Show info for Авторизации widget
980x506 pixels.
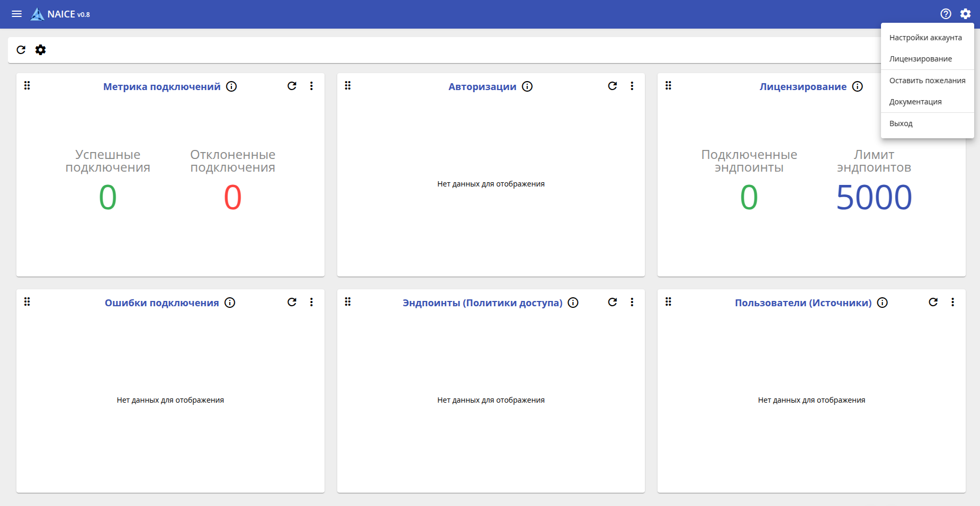(x=527, y=86)
